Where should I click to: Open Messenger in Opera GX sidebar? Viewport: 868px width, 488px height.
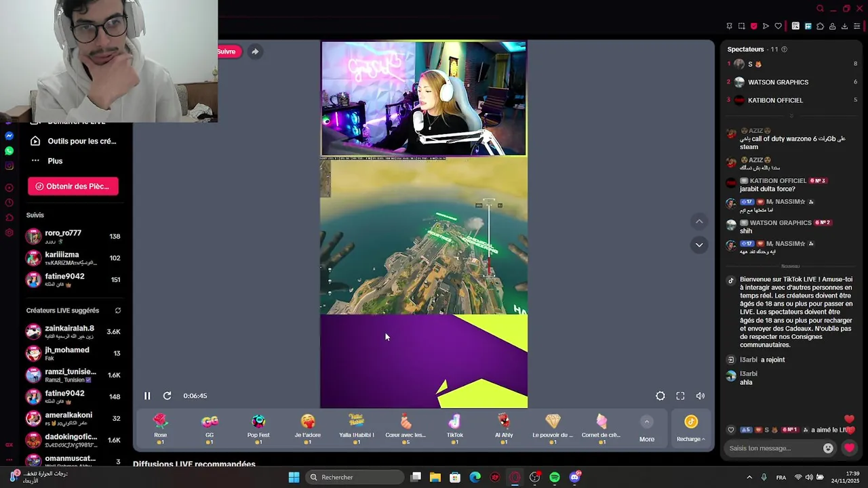9,136
